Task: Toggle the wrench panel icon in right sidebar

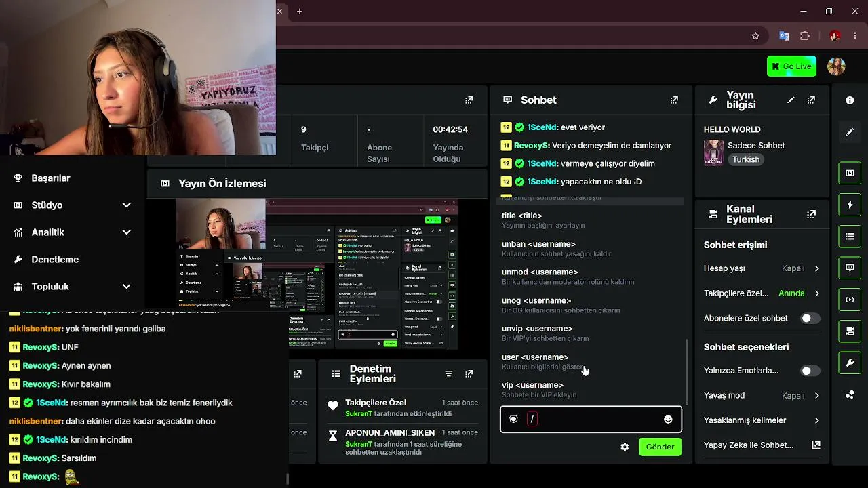Action: (850, 363)
